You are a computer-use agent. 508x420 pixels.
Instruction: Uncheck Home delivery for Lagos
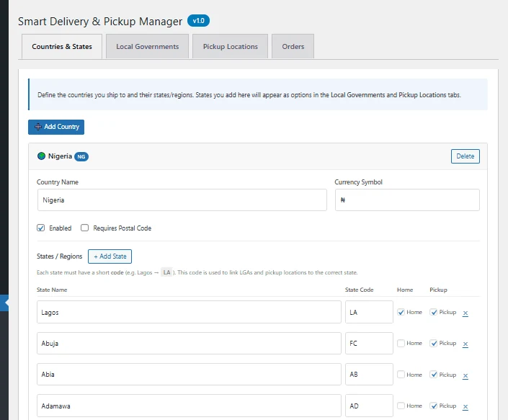click(401, 312)
